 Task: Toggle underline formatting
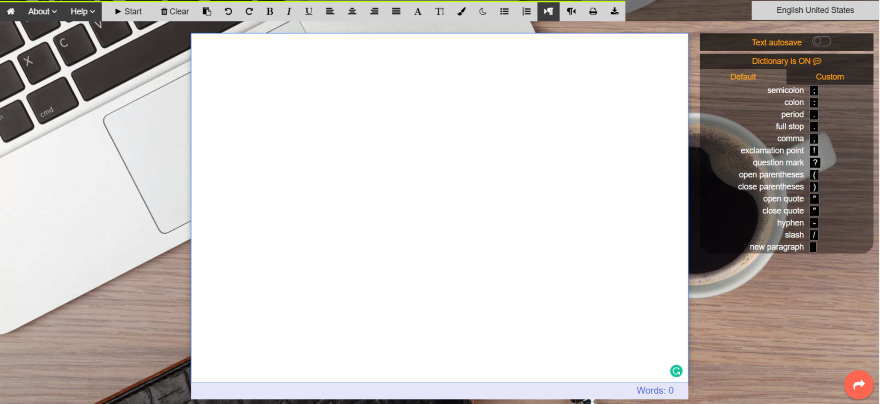coord(309,11)
